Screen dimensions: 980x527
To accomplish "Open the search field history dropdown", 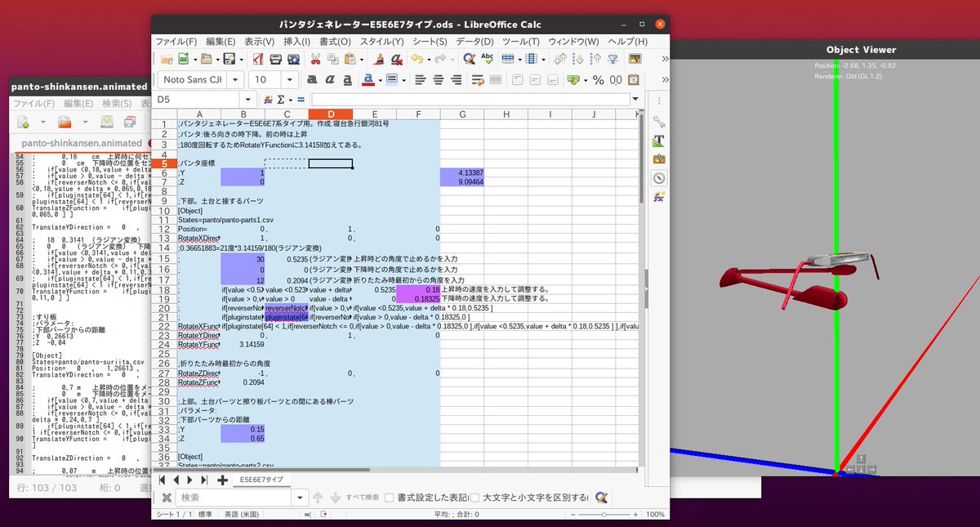I will pos(300,498).
